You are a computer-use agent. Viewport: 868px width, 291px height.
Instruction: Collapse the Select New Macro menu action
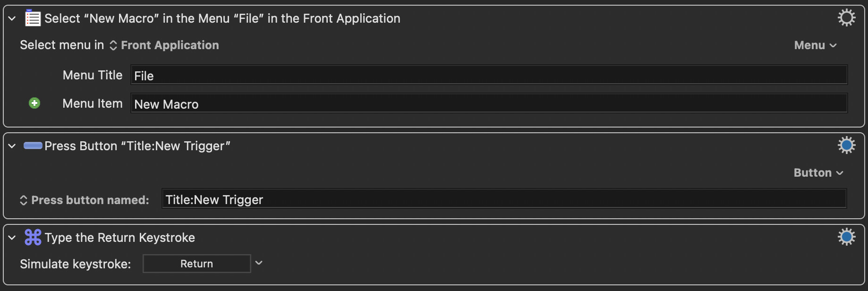[12, 18]
